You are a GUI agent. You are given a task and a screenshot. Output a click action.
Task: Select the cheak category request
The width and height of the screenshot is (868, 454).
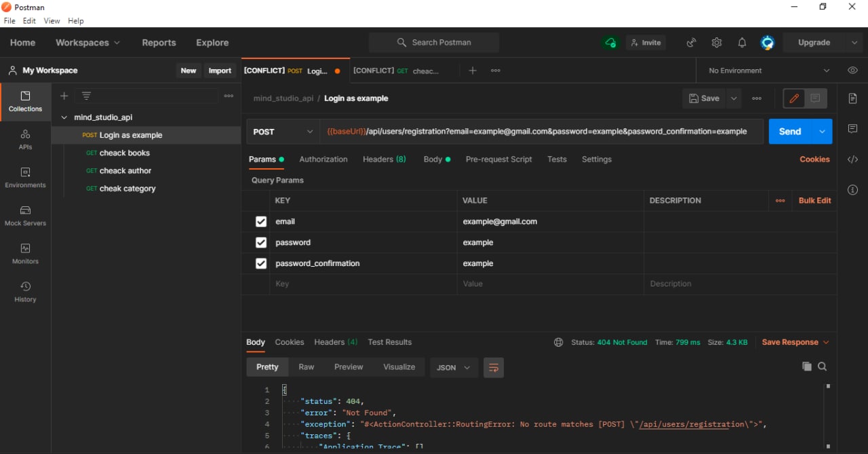pos(127,189)
